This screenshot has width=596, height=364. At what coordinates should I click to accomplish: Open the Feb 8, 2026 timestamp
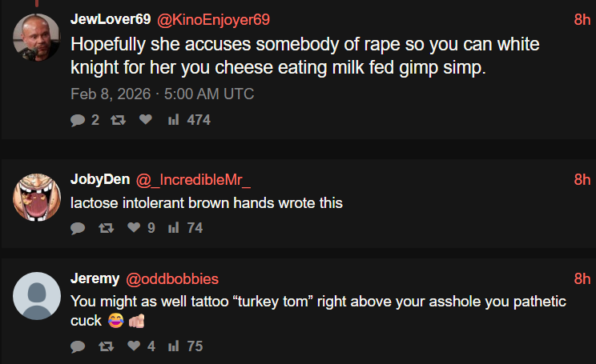162,94
